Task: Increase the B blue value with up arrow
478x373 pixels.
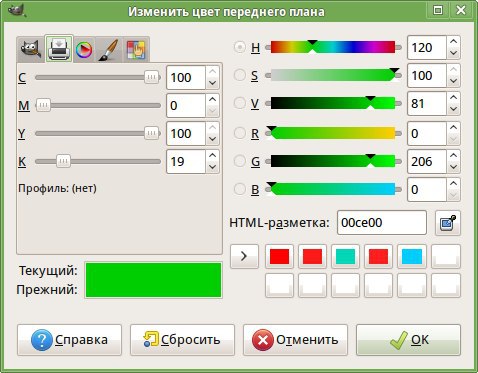Action: click(453, 184)
